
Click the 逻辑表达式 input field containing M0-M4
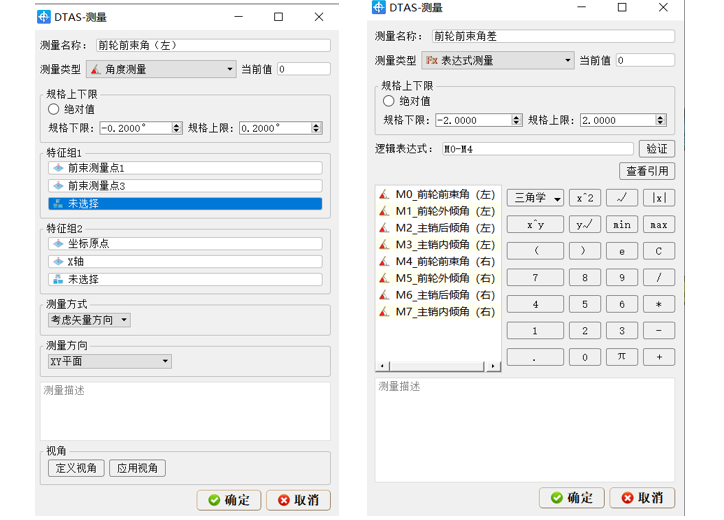coord(537,149)
